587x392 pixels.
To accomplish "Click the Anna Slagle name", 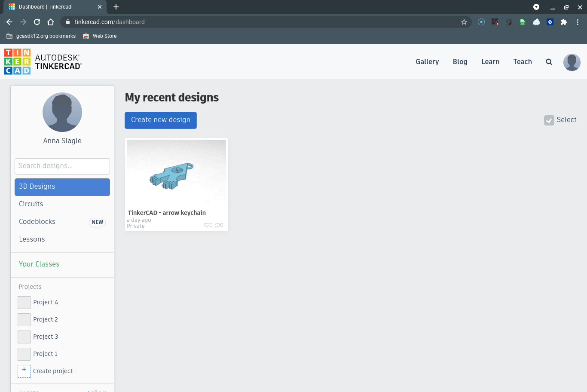I will tap(62, 141).
